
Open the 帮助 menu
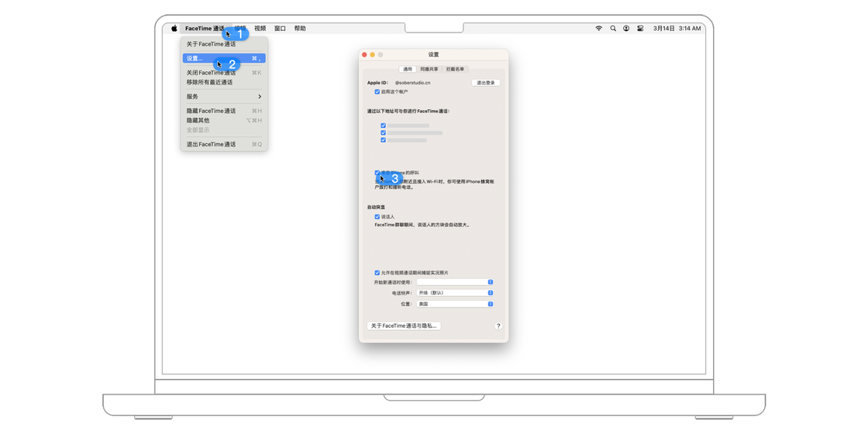coord(300,28)
